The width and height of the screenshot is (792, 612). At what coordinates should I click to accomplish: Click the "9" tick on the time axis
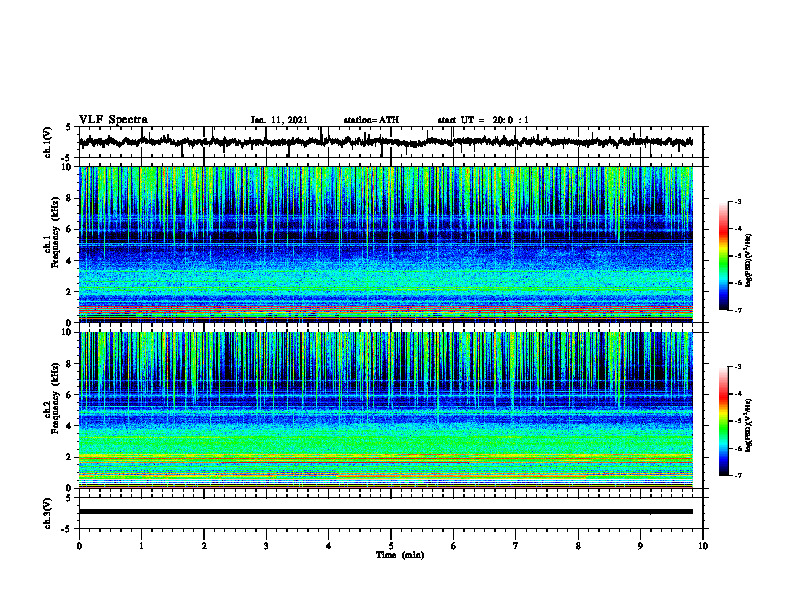click(x=640, y=546)
